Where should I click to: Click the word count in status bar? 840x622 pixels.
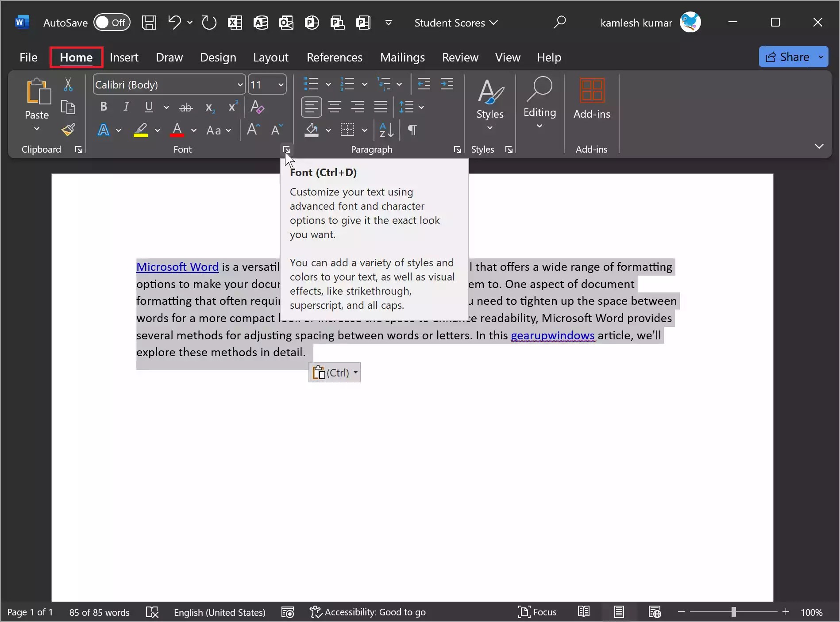coord(99,612)
